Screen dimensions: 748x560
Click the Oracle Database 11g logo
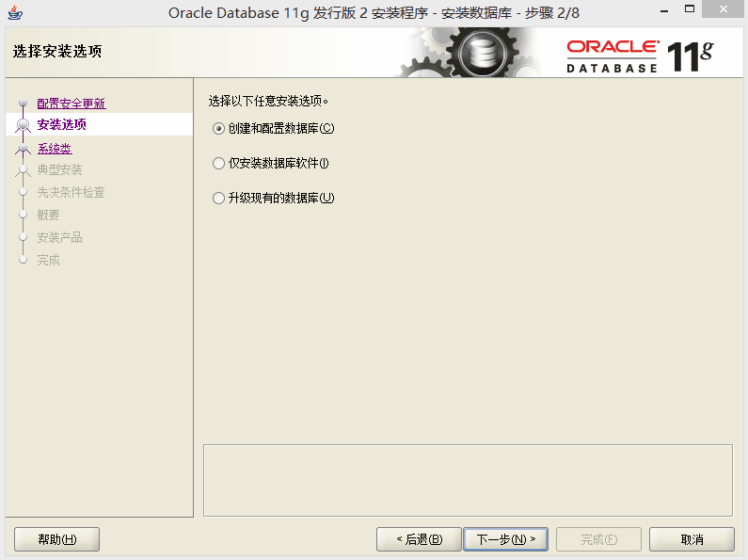click(640, 56)
